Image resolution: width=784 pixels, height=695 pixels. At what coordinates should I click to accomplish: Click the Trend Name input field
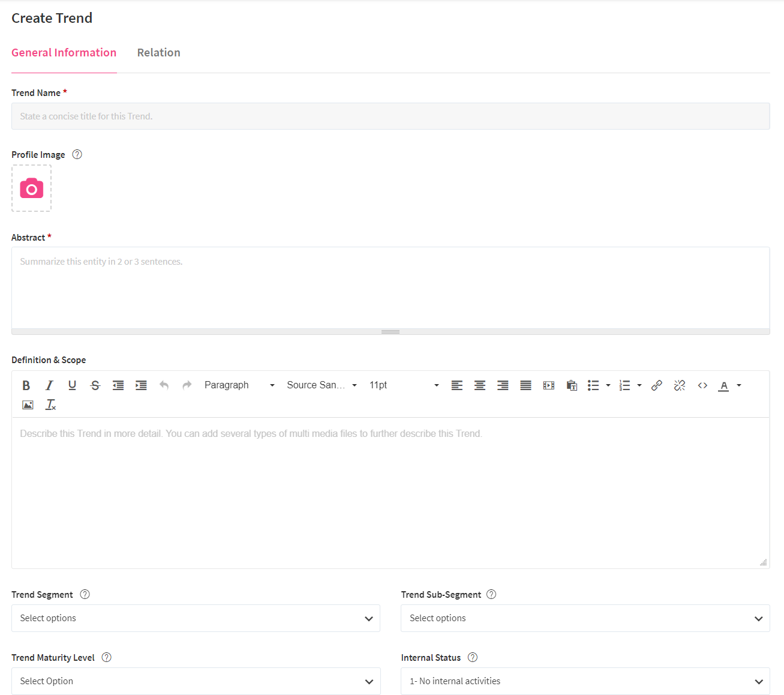pos(390,116)
